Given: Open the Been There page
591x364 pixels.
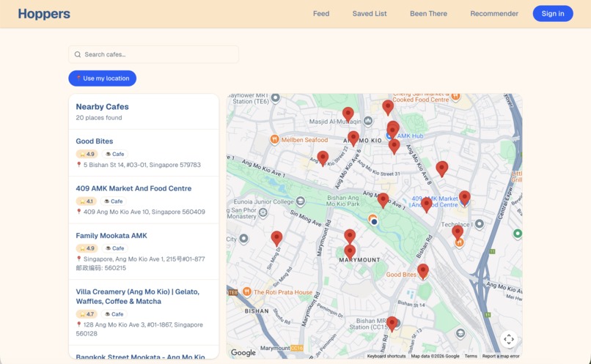Looking at the screenshot, I should coord(428,14).
